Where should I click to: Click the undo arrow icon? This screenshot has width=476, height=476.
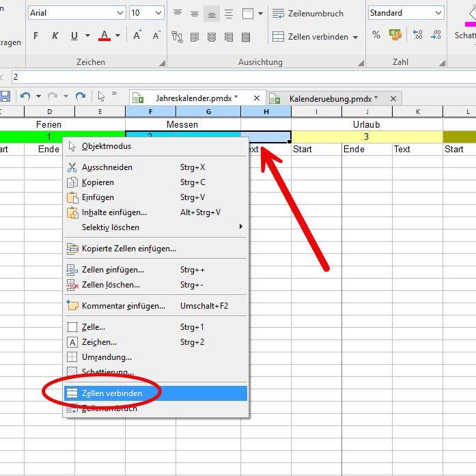point(25,96)
